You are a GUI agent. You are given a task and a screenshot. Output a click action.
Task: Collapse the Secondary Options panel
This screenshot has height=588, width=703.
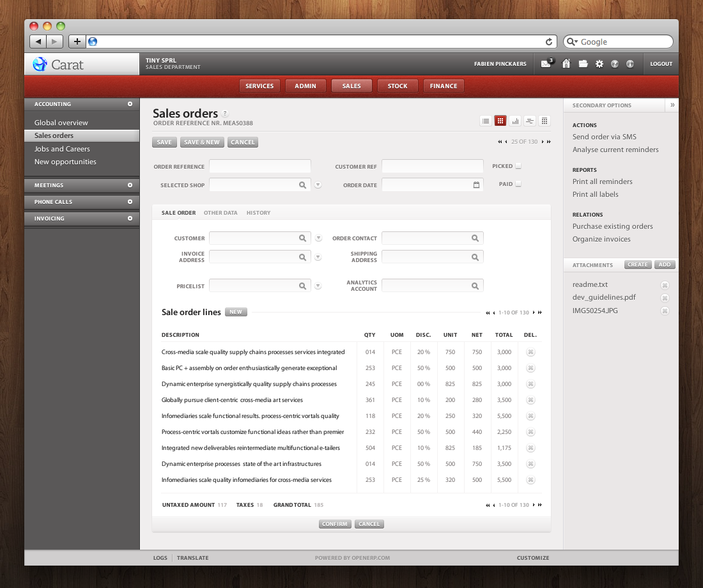[x=672, y=105]
